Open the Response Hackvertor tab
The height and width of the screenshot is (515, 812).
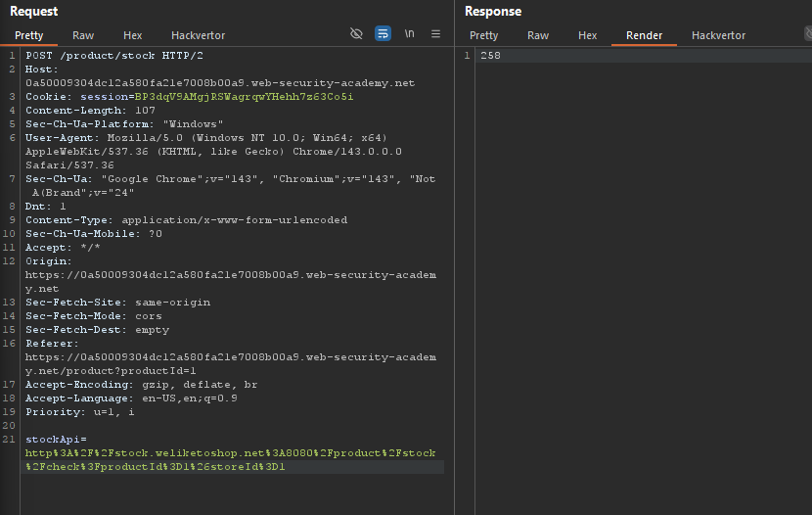point(719,35)
